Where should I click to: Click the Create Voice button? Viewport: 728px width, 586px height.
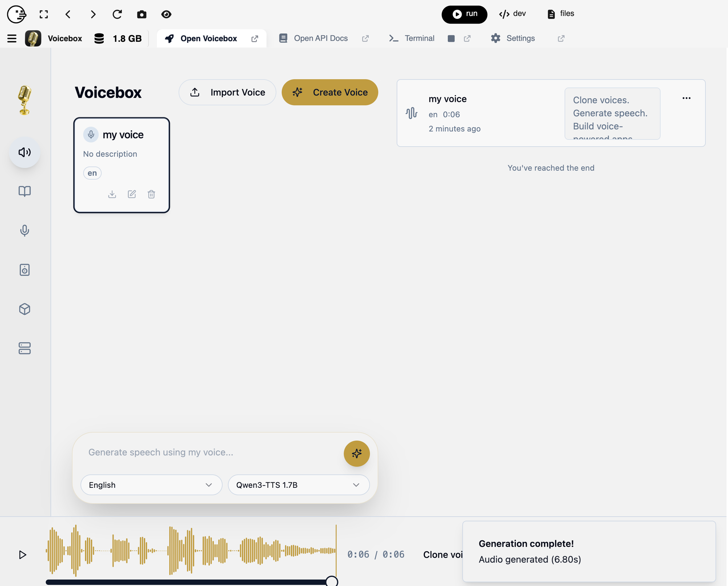(330, 92)
